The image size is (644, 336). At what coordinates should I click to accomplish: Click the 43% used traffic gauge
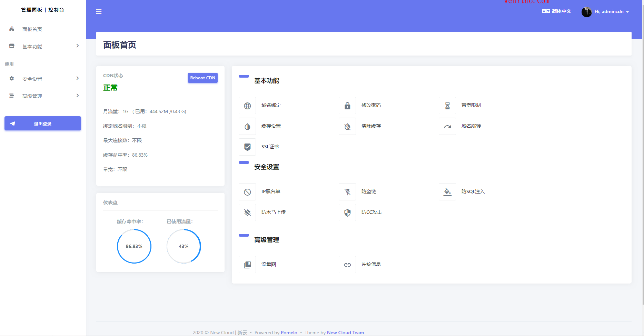tap(184, 246)
